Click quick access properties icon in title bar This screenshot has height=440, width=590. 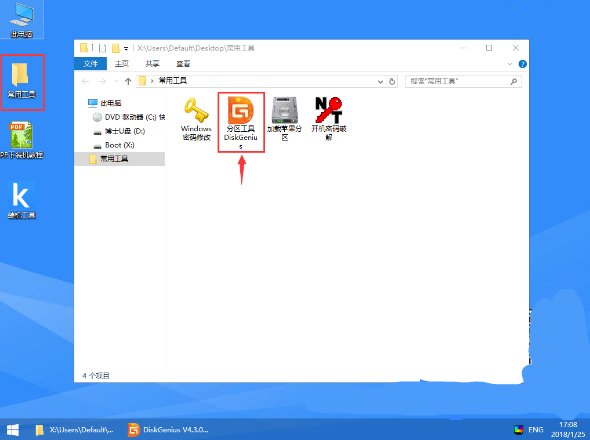point(103,48)
